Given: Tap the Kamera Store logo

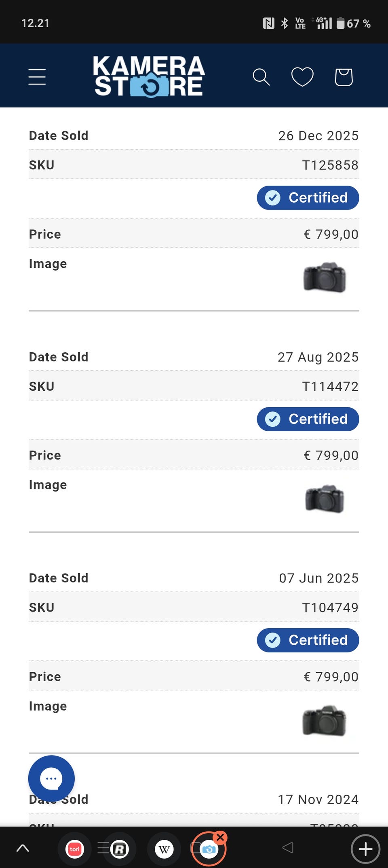Looking at the screenshot, I should click(x=149, y=76).
